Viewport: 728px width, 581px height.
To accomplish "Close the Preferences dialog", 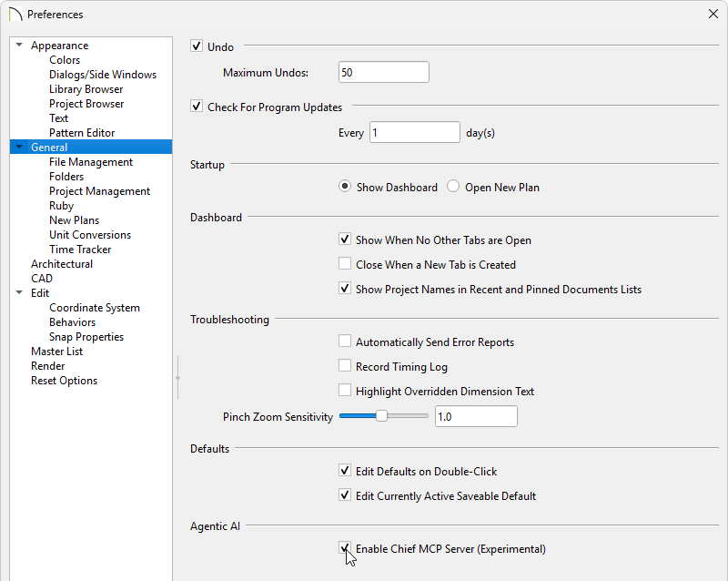I will (x=713, y=14).
